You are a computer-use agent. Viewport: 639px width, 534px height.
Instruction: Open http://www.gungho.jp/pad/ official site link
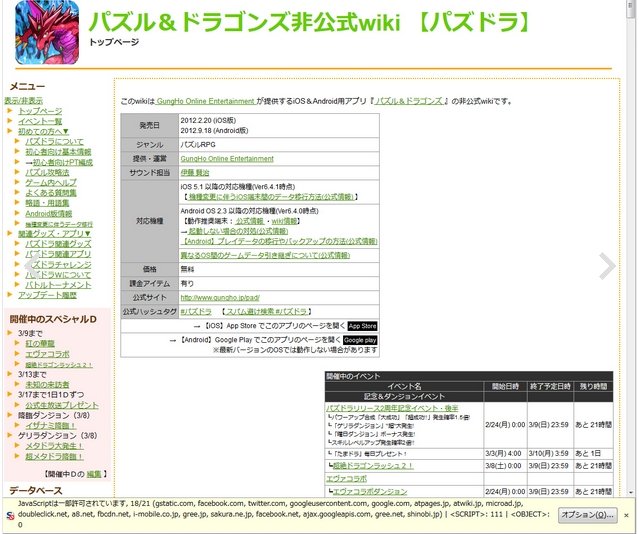coord(220,298)
